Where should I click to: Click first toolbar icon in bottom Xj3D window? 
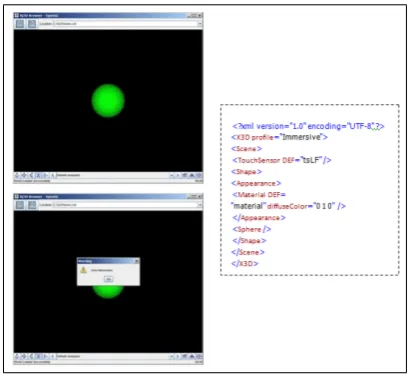click(x=20, y=205)
